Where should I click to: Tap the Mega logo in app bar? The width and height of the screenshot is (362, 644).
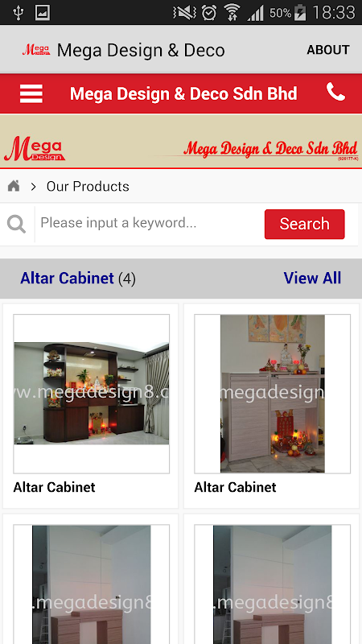pos(36,50)
